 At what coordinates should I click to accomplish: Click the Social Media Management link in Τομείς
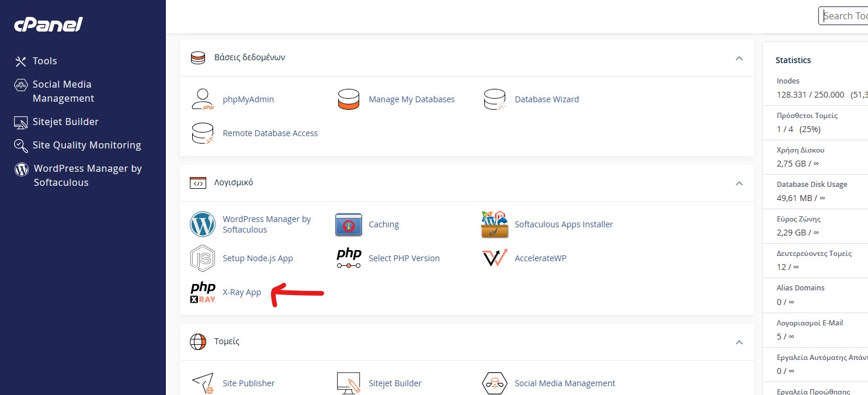pyautogui.click(x=565, y=383)
